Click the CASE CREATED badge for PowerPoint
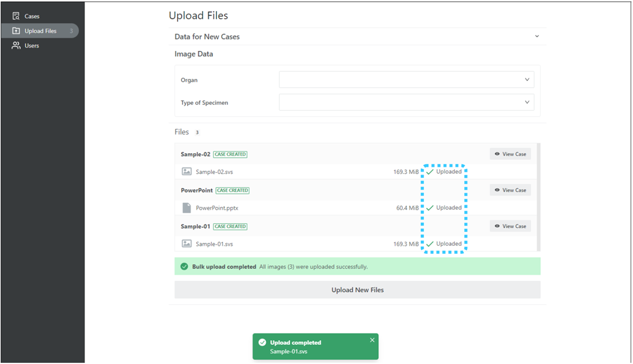This screenshot has width=633, height=364. coord(233,190)
